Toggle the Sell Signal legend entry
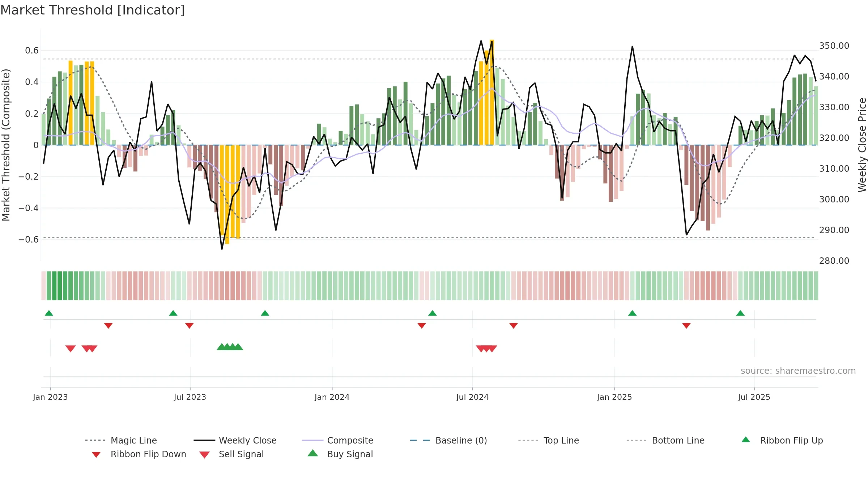This screenshot has width=868, height=488. (231, 454)
